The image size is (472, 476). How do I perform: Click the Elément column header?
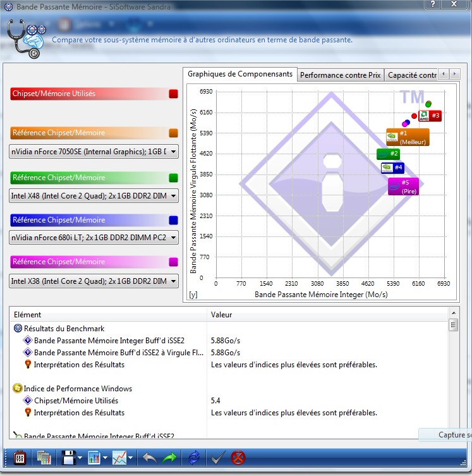(108, 315)
